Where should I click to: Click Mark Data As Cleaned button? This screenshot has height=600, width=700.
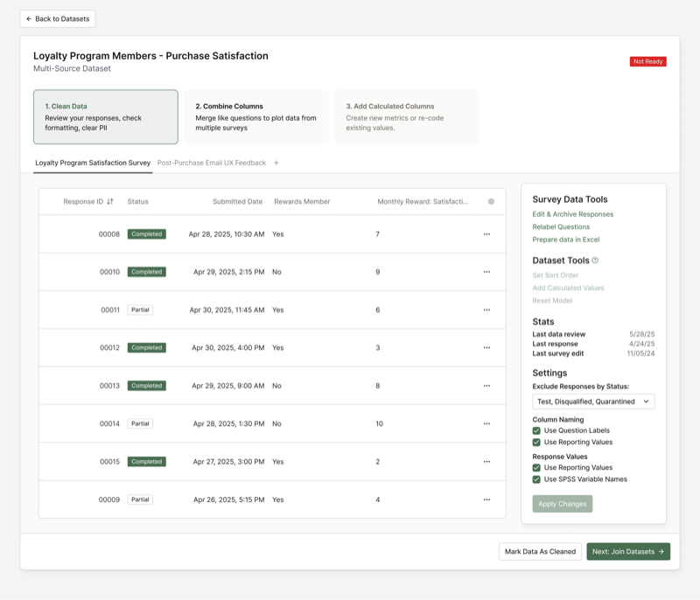540,551
